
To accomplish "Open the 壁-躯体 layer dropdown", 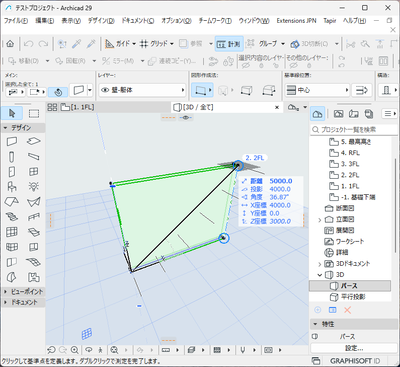I will 142,90.
